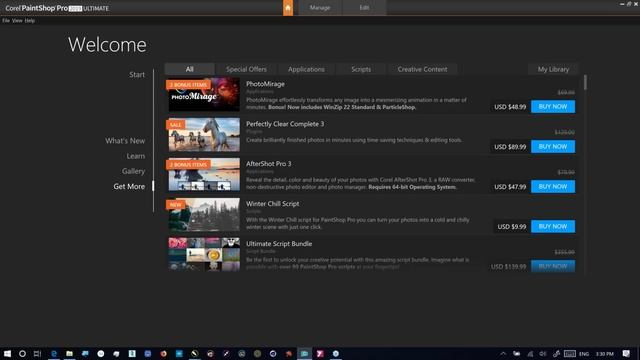The image size is (640, 360).
Task: Switch to the Edit workspace tab
Action: (364, 8)
